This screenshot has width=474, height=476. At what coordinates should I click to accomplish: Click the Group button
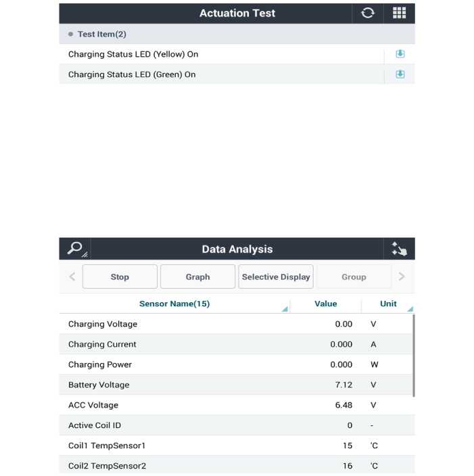(x=354, y=277)
